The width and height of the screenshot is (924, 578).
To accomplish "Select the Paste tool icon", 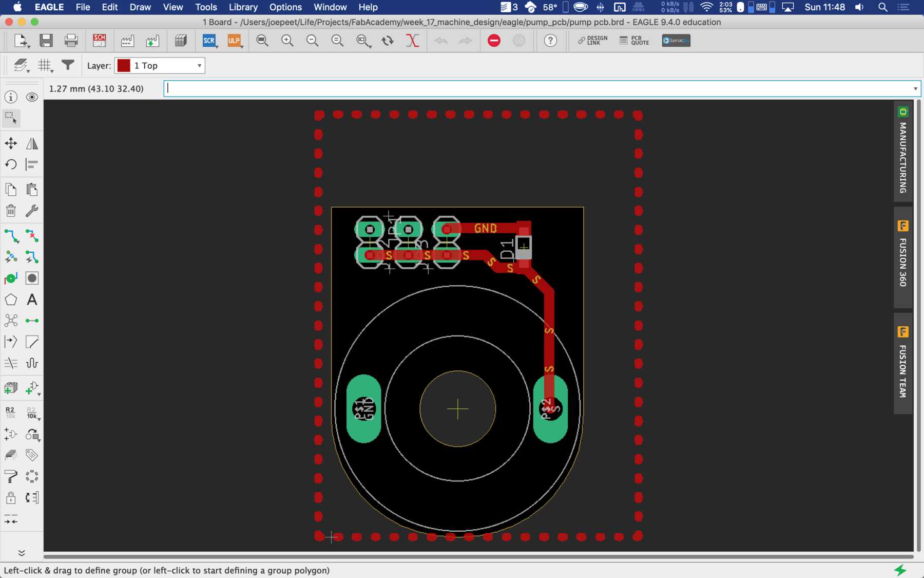I will click(x=32, y=190).
